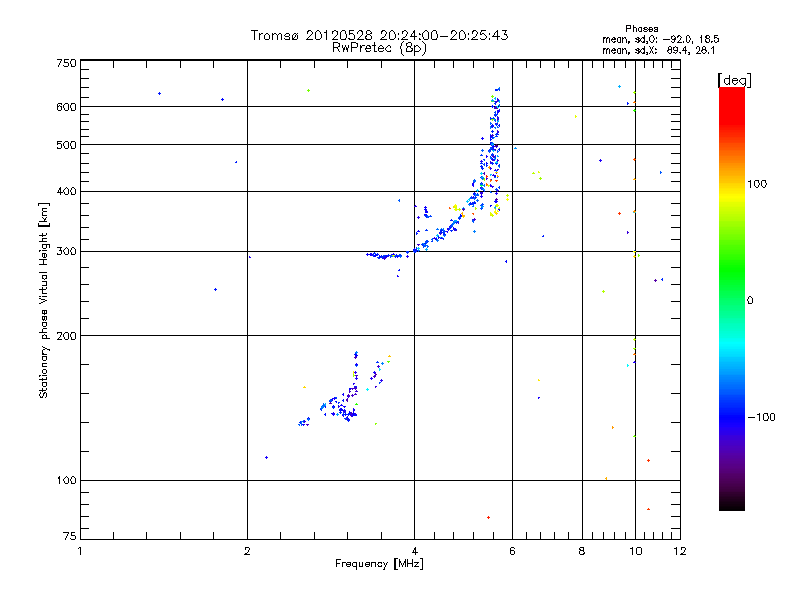
Task: Click the x-axis tick label '10'
Action: point(636,551)
